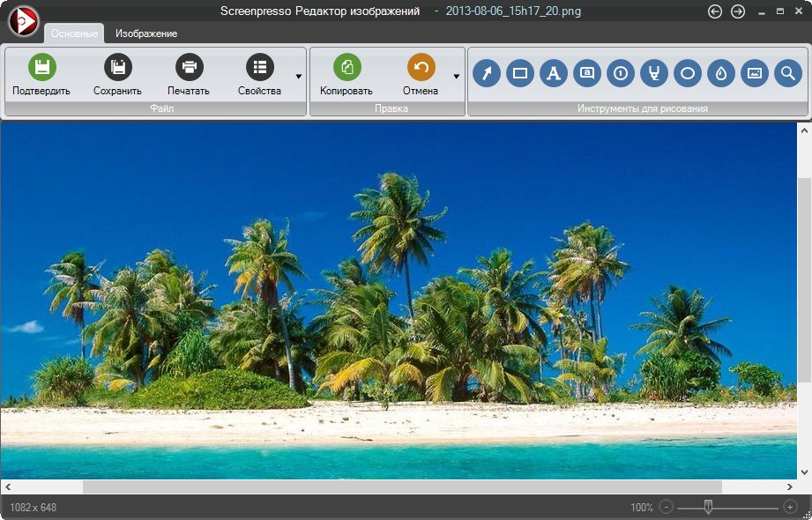Click the scroll right arrow
The image size is (812, 520).
[x=789, y=487]
